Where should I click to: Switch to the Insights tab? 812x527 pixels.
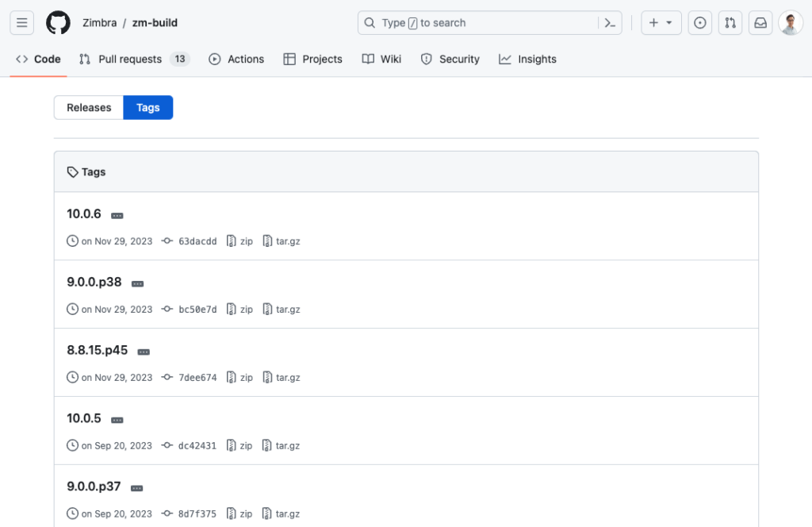coord(527,59)
